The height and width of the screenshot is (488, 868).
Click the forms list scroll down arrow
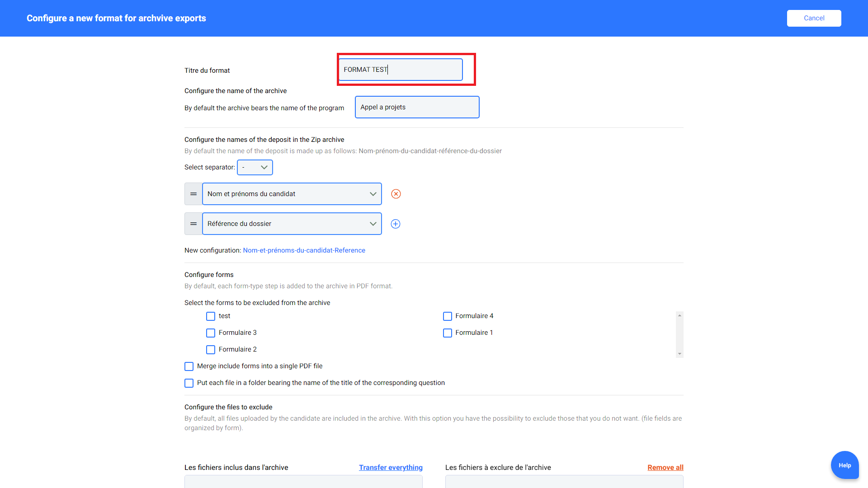[x=679, y=354]
